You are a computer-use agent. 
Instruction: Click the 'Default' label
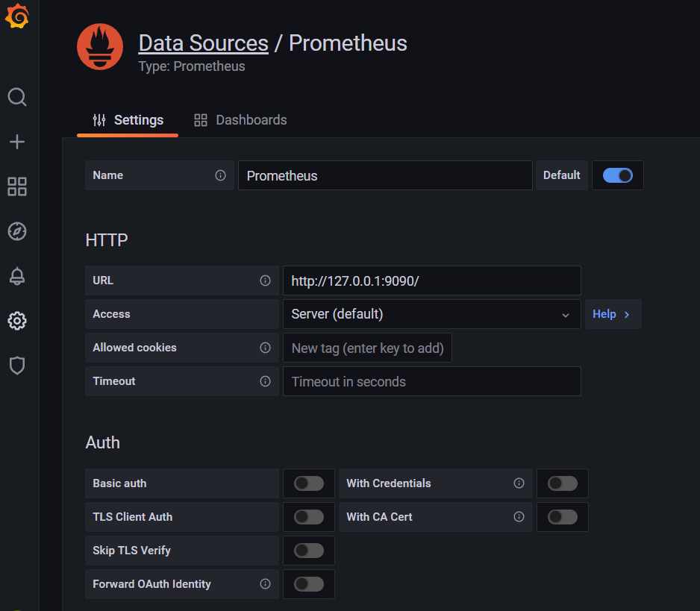[562, 175]
